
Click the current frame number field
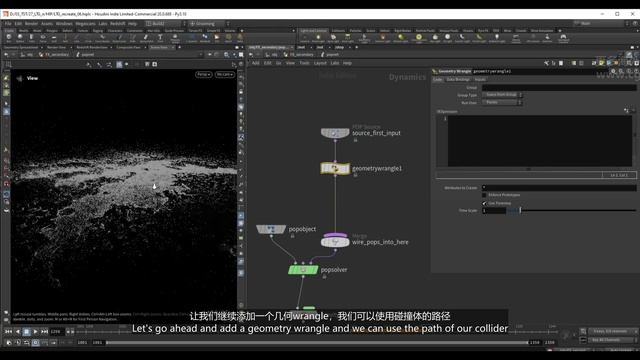tap(56, 332)
